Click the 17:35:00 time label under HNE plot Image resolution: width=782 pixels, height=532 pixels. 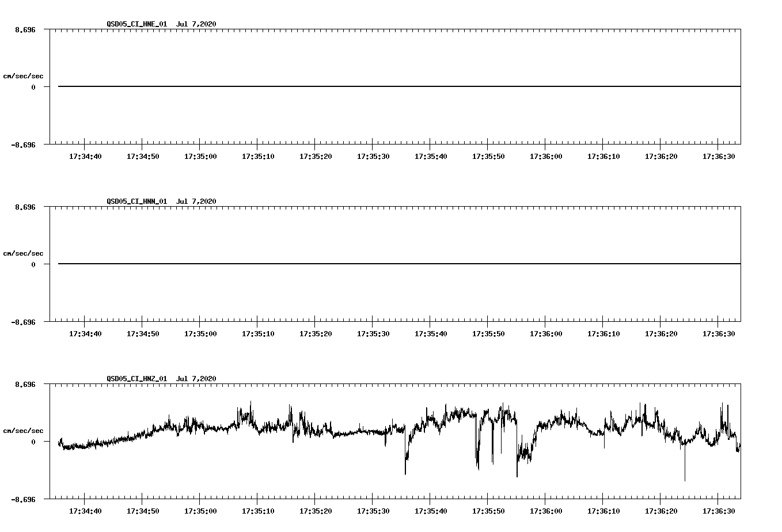click(x=200, y=156)
